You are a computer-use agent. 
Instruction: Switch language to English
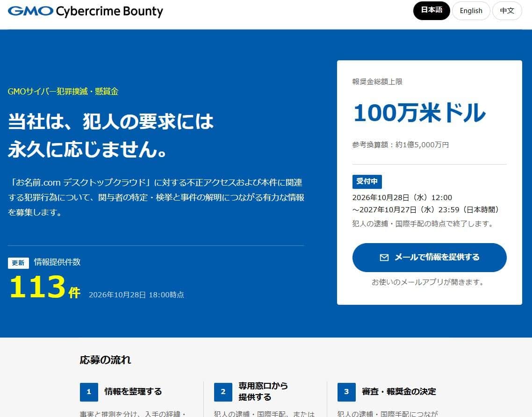coord(471,10)
